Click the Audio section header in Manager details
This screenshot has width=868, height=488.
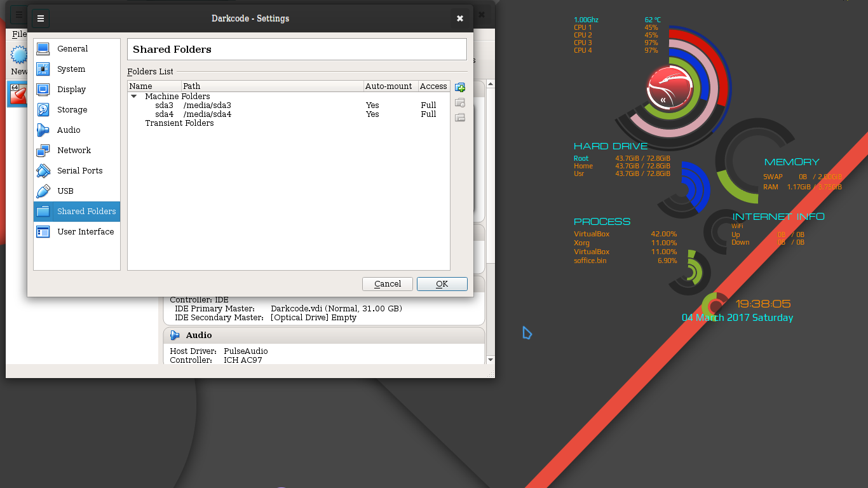click(324, 335)
